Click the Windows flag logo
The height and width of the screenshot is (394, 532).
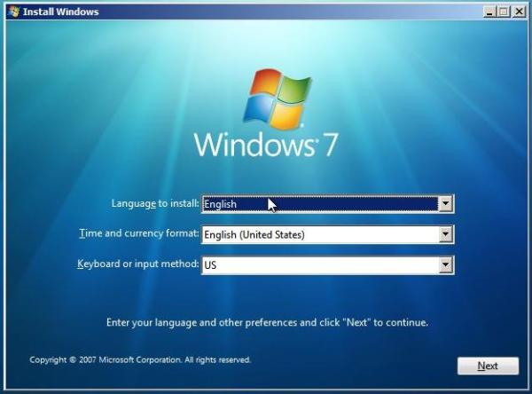coord(277,99)
